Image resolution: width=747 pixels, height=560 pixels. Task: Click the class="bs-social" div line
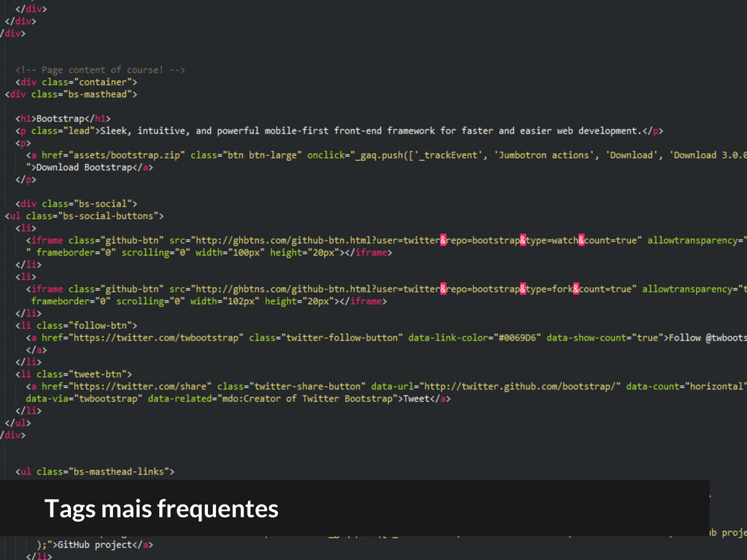76,204
